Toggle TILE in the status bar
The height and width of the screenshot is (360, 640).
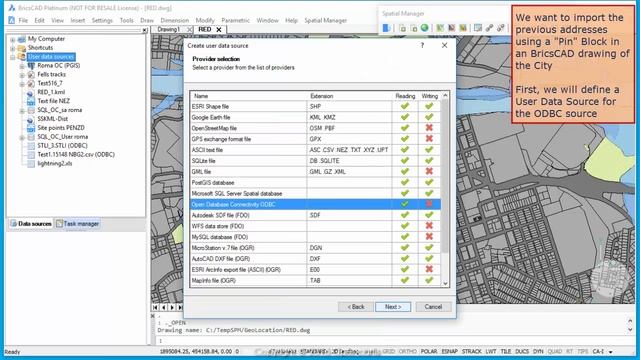(x=506, y=351)
